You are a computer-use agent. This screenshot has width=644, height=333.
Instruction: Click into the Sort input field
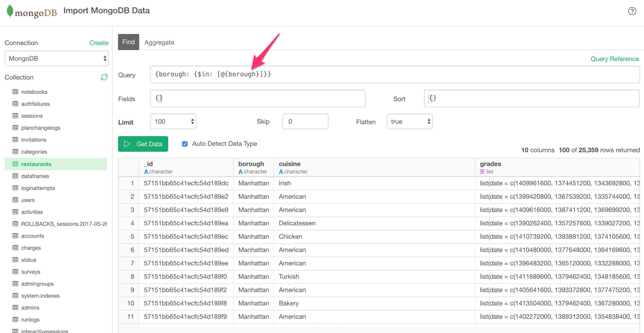(x=532, y=98)
